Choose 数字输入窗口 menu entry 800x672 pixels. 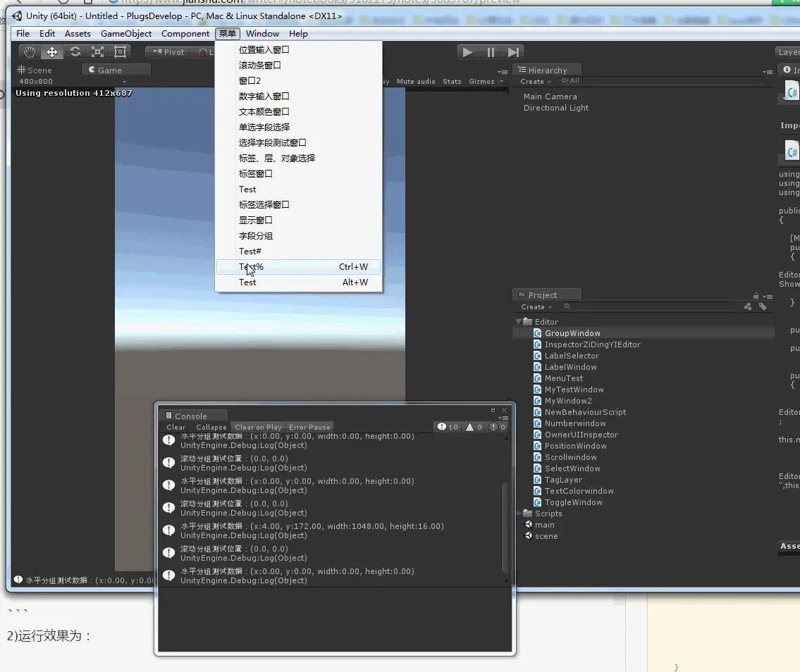tap(298, 97)
